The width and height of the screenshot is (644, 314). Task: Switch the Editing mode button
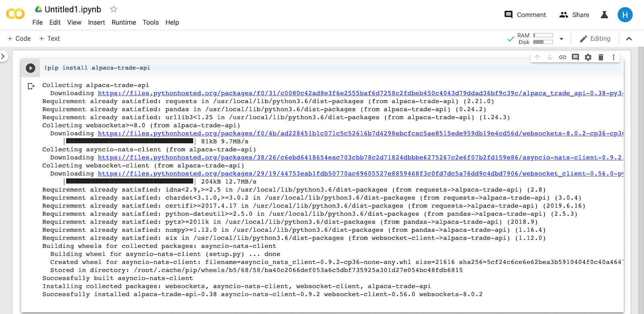coord(595,39)
